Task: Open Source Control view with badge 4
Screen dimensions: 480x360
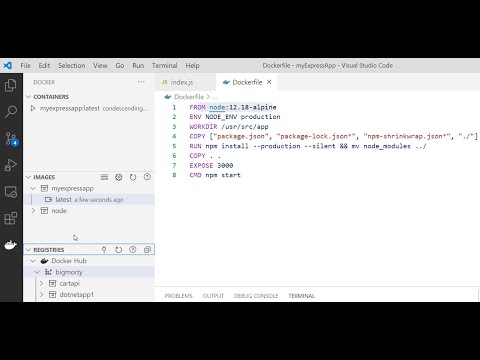Action: point(11,139)
